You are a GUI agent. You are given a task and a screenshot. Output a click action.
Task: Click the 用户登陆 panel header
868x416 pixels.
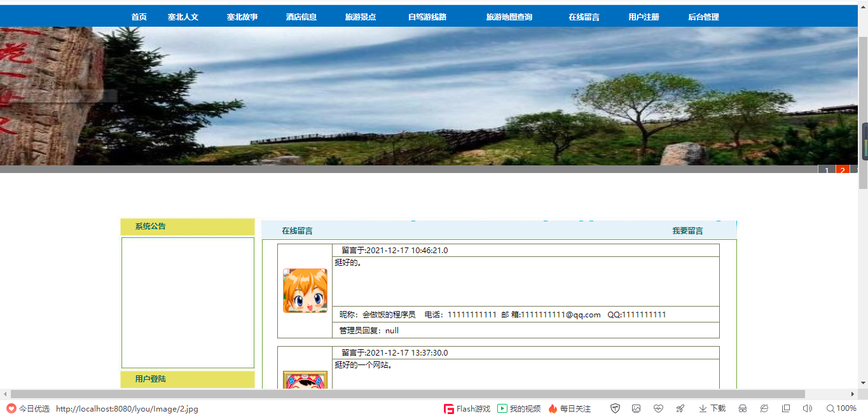188,379
